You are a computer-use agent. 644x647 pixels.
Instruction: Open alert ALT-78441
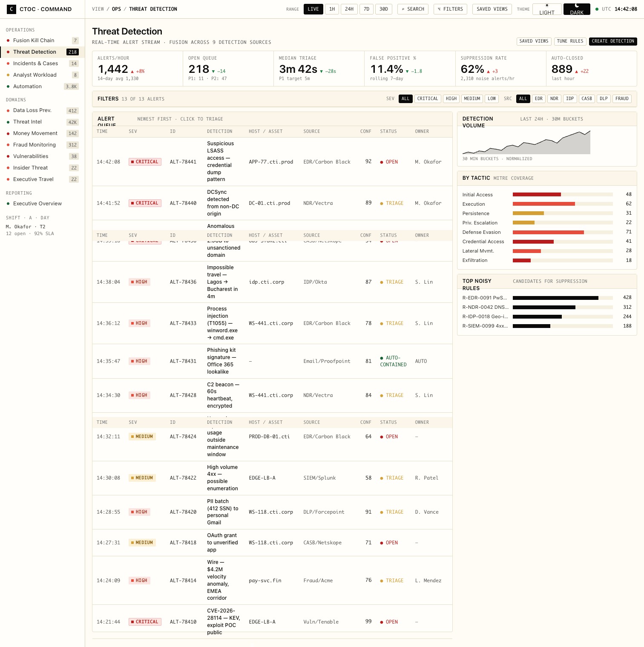(x=272, y=162)
